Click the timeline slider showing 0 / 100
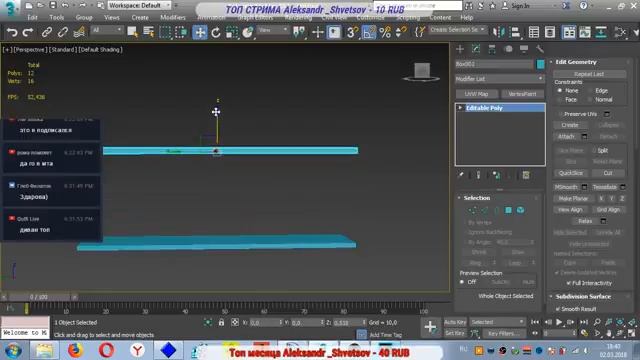 pos(39,297)
